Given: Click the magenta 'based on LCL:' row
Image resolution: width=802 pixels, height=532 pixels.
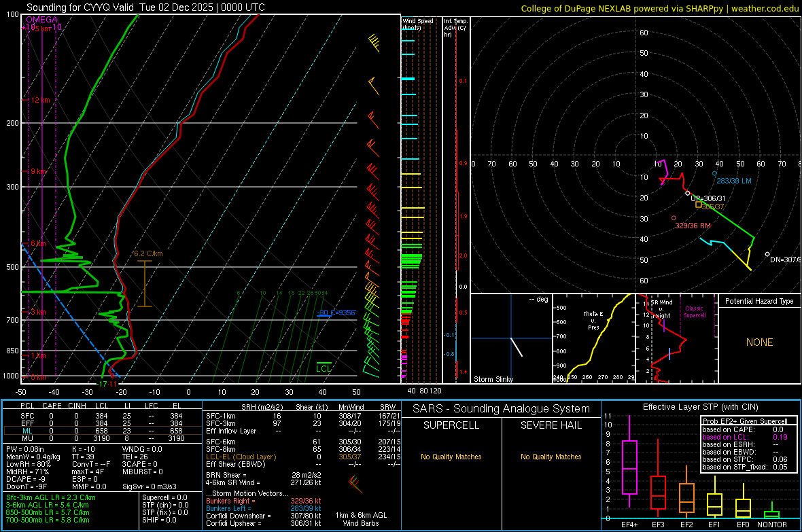Looking at the screenshot, I should [745, 437].
